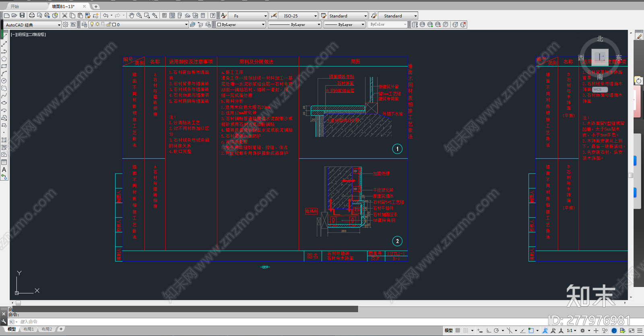Print the drawing using Plot icon
This screenshot has height=336, width=644.
(x=31, y=15)
